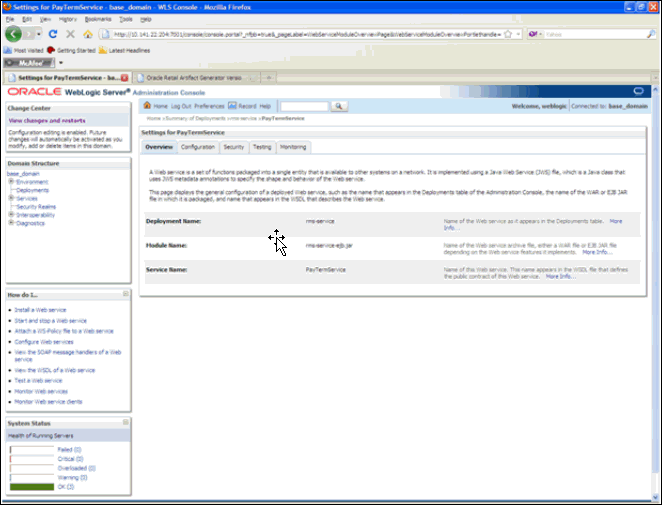Viewport: 662px width, 505px height.
Task: Click the browser reload icon
Action: (x=53, y=34)
